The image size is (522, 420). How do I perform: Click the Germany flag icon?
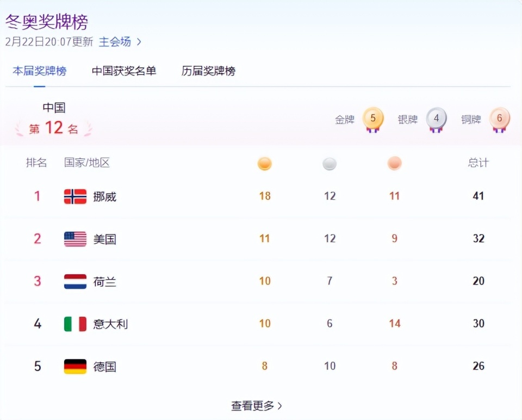point(74,366)
